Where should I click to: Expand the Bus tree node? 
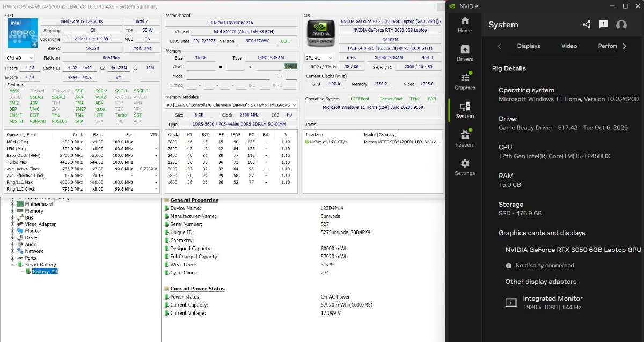coord(13,217)
